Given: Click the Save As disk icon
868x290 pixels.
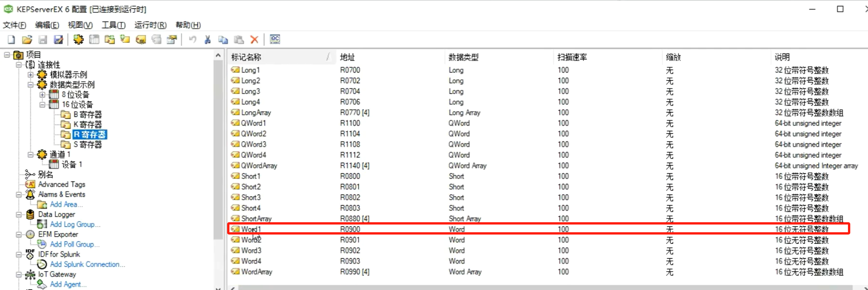Looking at the screenshot, I should click(58, 39).
